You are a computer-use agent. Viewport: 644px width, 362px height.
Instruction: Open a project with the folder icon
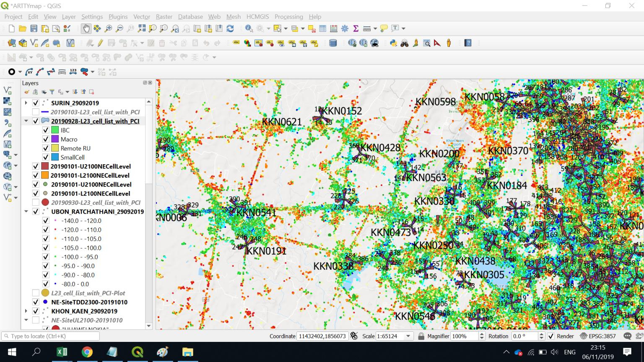(23, 28)
